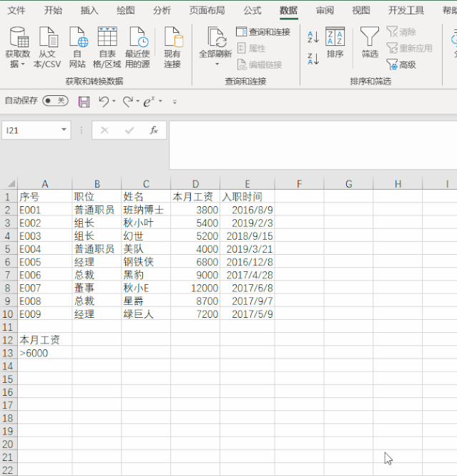Select the cell E006
The height and width of the screenshot is (476, 457).
tap(45, 275)
